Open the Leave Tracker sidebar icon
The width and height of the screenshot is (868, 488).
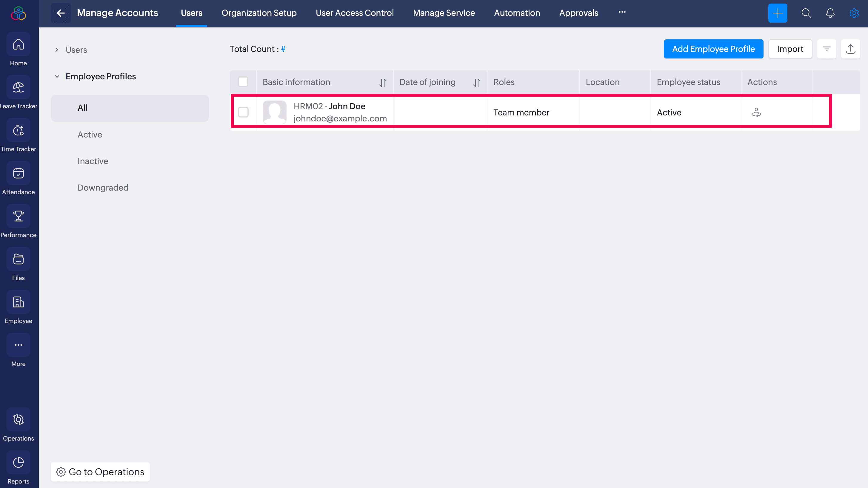click(18, 88)
